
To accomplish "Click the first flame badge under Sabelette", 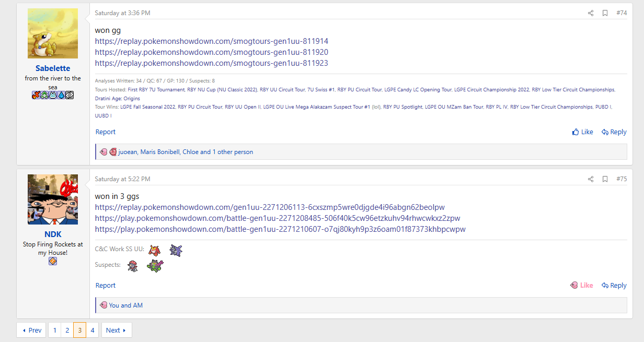I will coord(36,95).
